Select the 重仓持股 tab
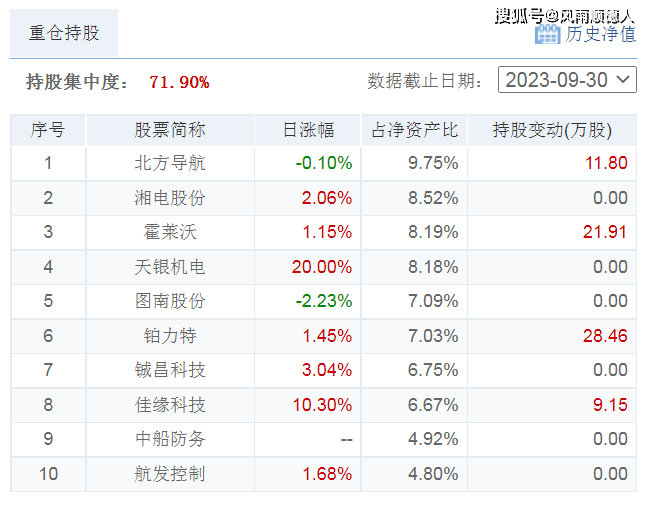Screen dimensions: 649x506 [x=64, y=33]
